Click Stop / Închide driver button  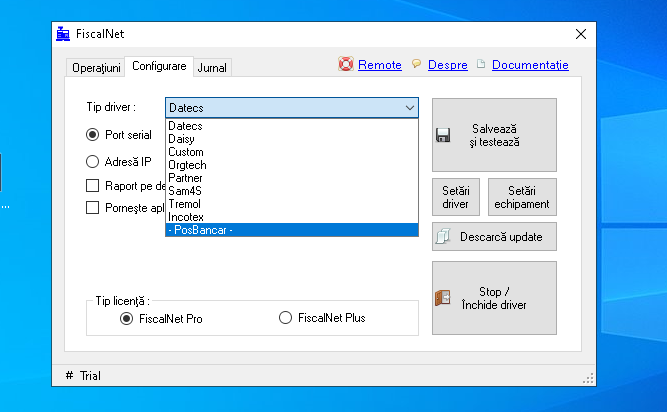point(494,298)
